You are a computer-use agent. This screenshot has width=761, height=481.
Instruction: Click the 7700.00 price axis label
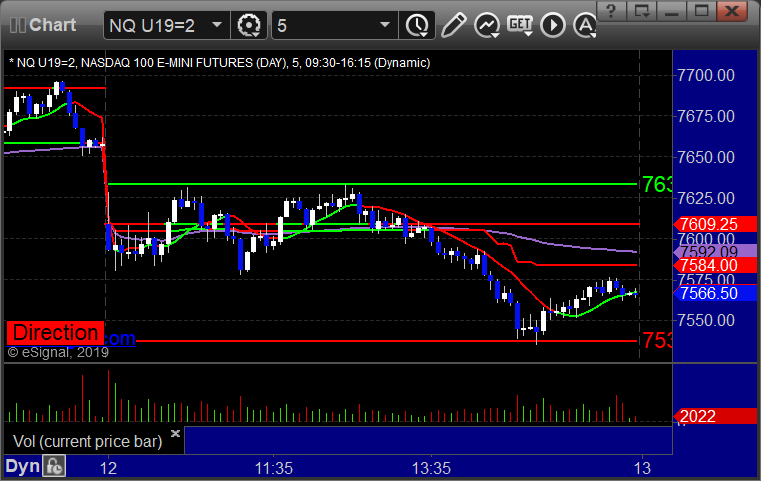click(x=706, y=75)
